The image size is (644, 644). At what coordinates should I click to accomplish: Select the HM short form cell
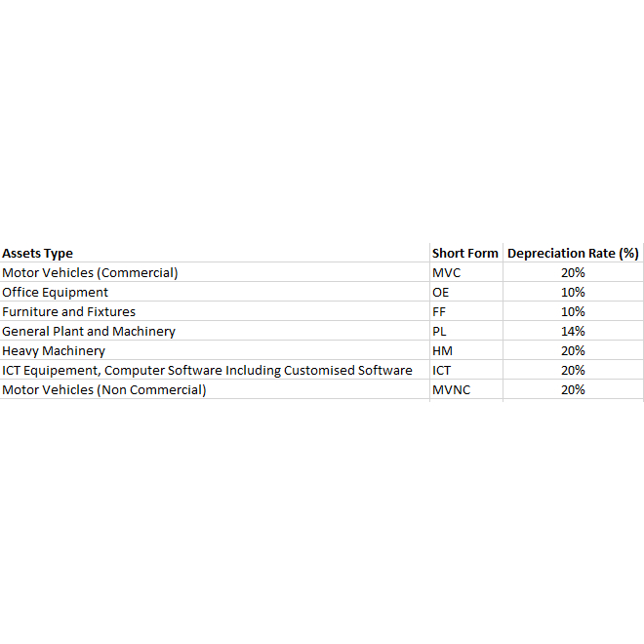tap(442, 351)
